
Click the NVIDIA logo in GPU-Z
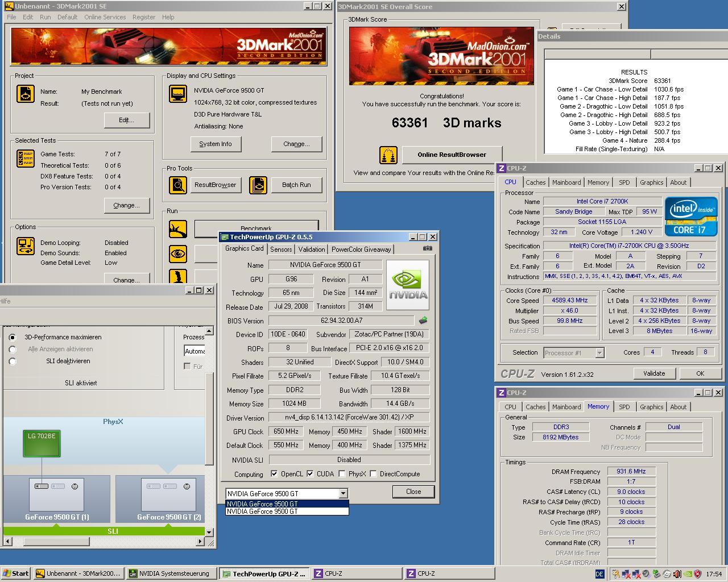pos(408,285)
